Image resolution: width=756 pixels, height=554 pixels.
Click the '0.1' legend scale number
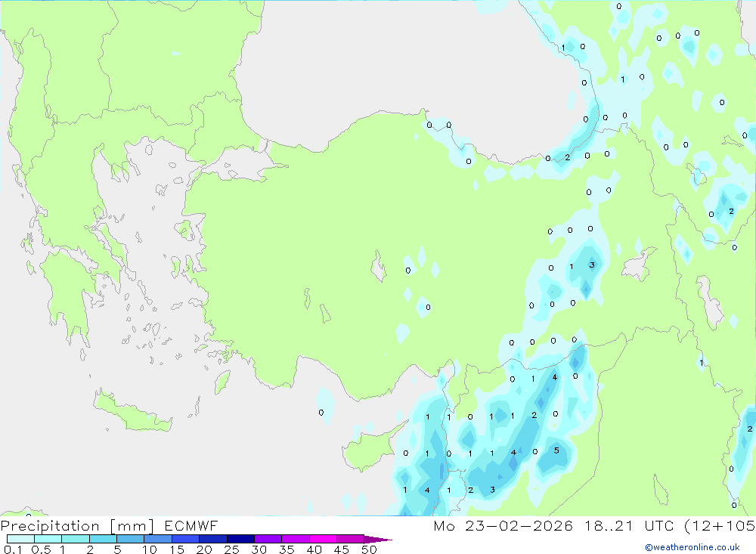(13, 549)
